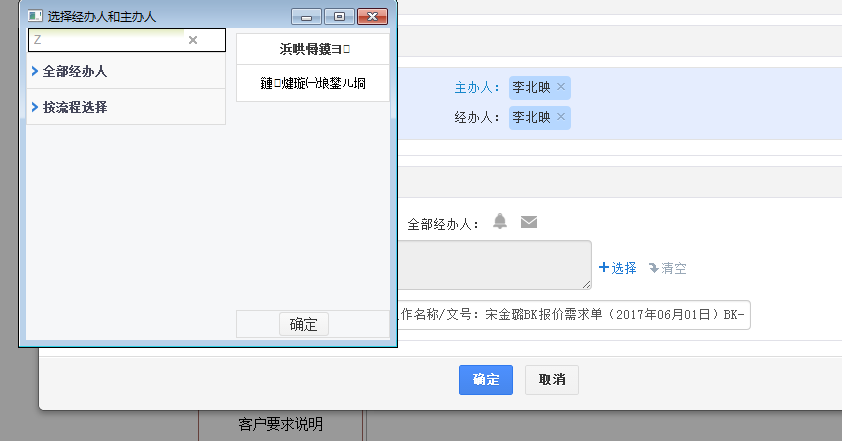Click the gray multi-line text area
The height and width of the screenshot is (441, 842).
pos(495,265)
